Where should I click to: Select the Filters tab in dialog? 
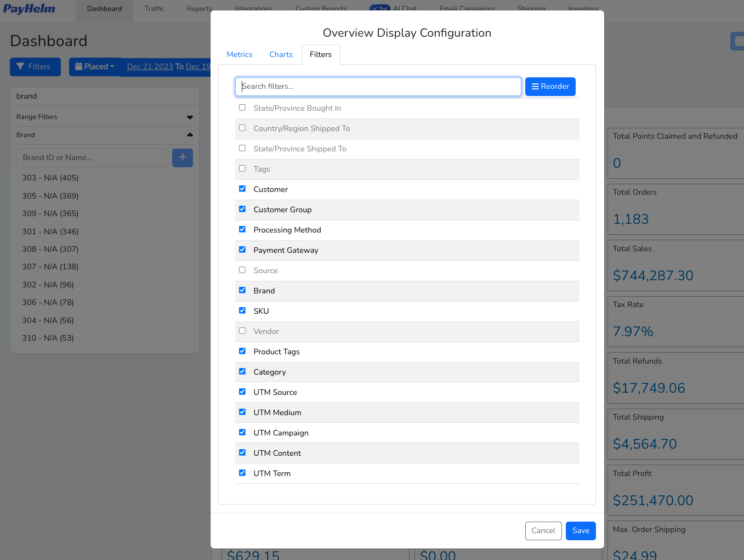coord(321,55)
